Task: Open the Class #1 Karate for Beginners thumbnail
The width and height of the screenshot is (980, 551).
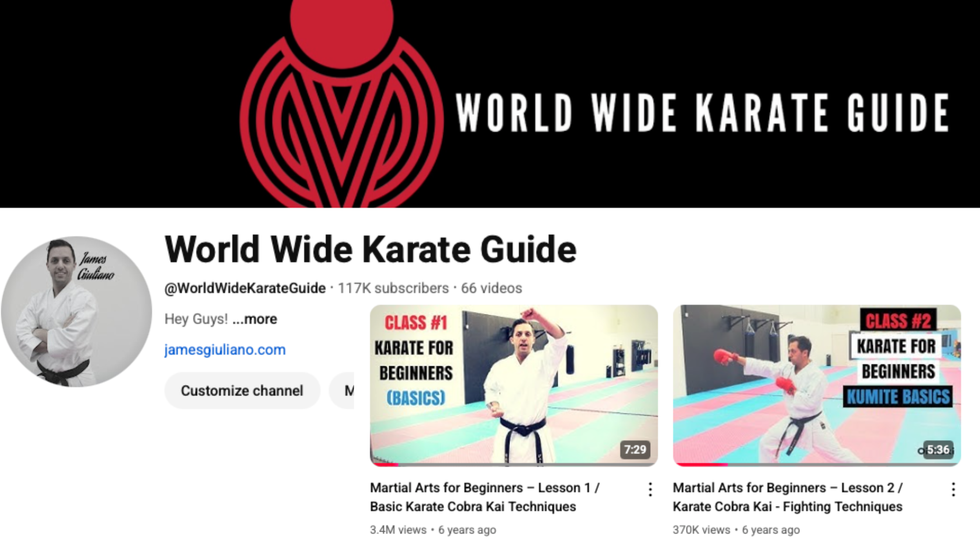Action: 514,386
